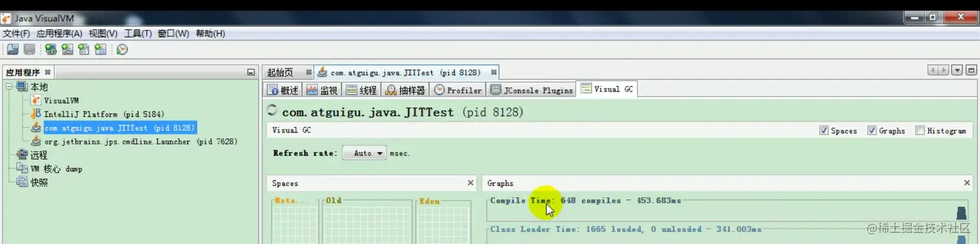Click the Eden space label
The height and width of the screenshot is (244, 980).
(x=429, y=201)
